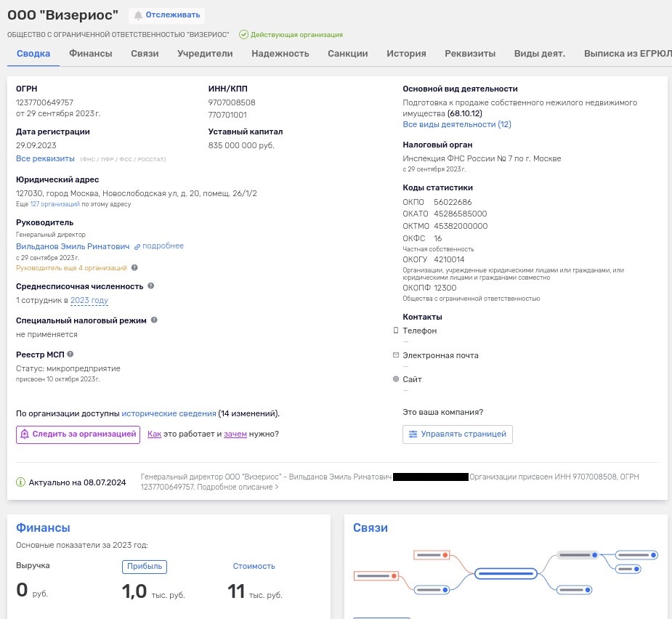Click the зачем link
The width and height of the screenshot is (672, 619).
tap(235, 434)
